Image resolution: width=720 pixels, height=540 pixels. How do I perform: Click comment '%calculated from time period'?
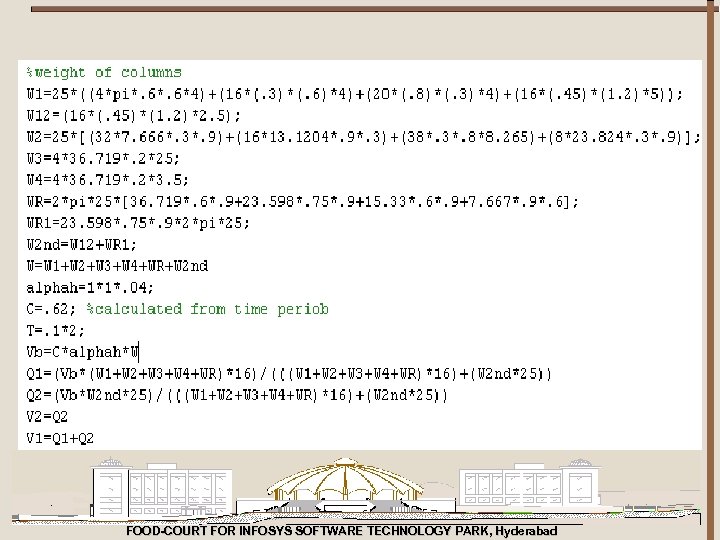pyautogui.click(x=208, y=309)
